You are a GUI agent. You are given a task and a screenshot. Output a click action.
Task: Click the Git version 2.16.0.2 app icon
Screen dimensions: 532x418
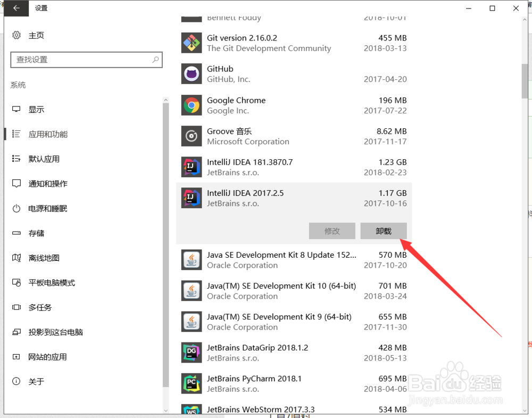(x=192, y=43)
